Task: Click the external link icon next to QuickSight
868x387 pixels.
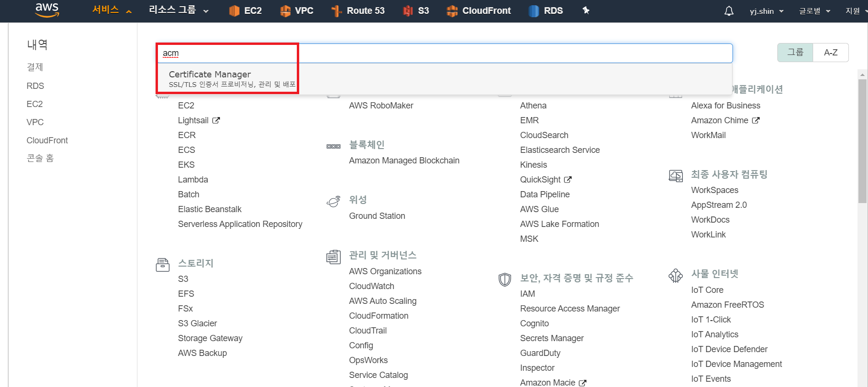Action: (568, 180)
